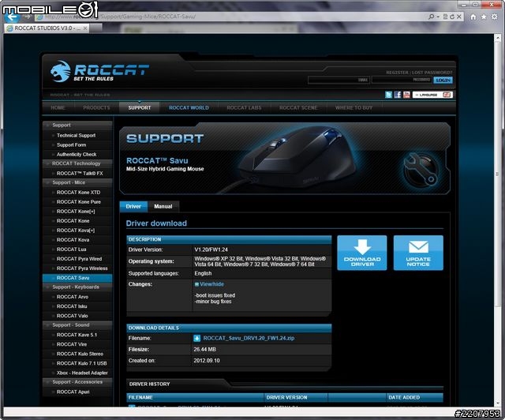The height and width of the screenshot is (420, 505).
Task: Go to HOME in navigation bar
Action: [58, 107]
